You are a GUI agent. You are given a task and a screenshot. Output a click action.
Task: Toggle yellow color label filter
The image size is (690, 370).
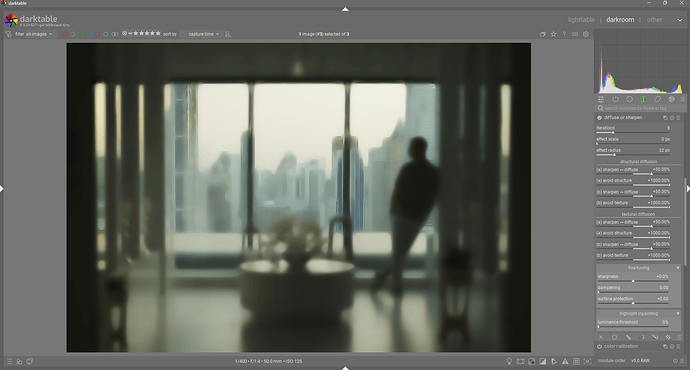point(73,34)
